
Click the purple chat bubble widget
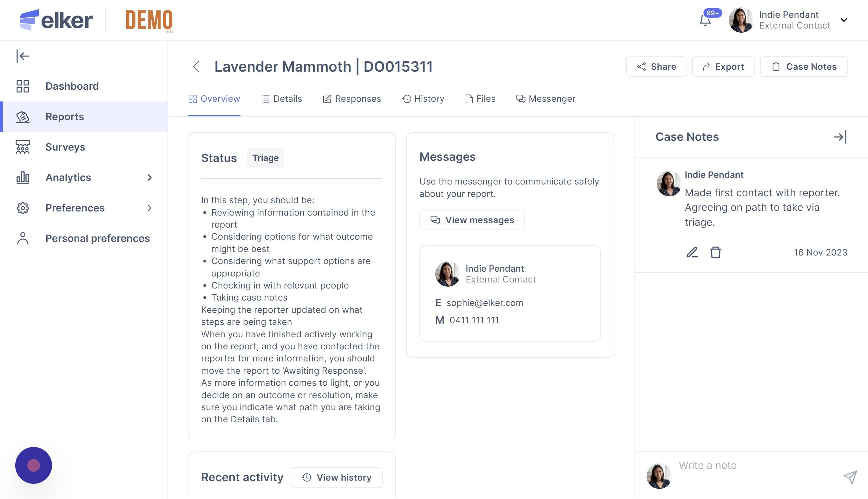34,465
